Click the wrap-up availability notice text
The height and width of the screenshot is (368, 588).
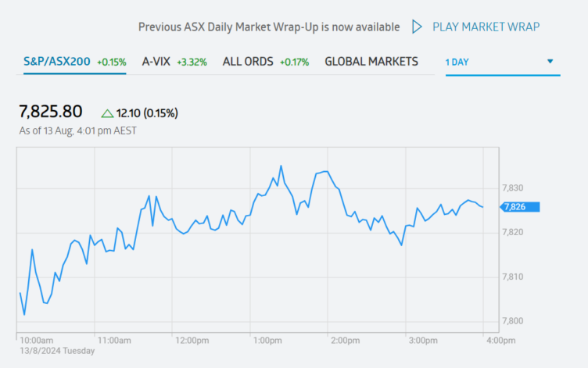(269, 27)
